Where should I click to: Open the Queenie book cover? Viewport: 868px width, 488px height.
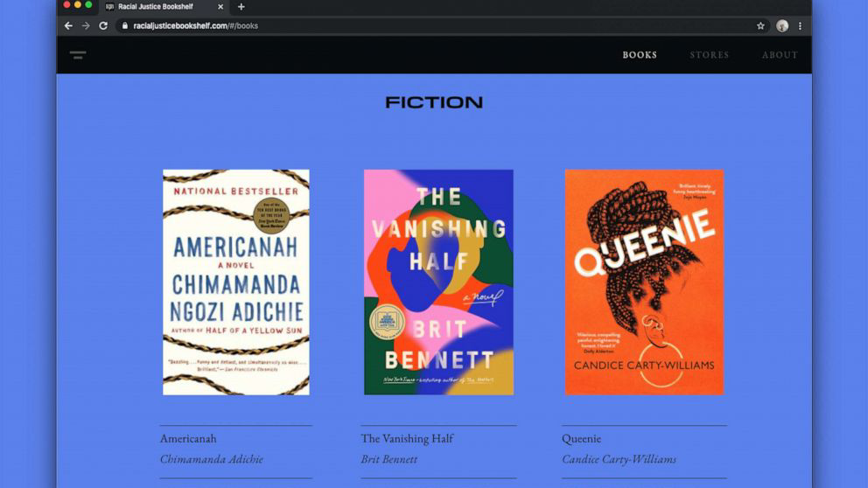644,282
